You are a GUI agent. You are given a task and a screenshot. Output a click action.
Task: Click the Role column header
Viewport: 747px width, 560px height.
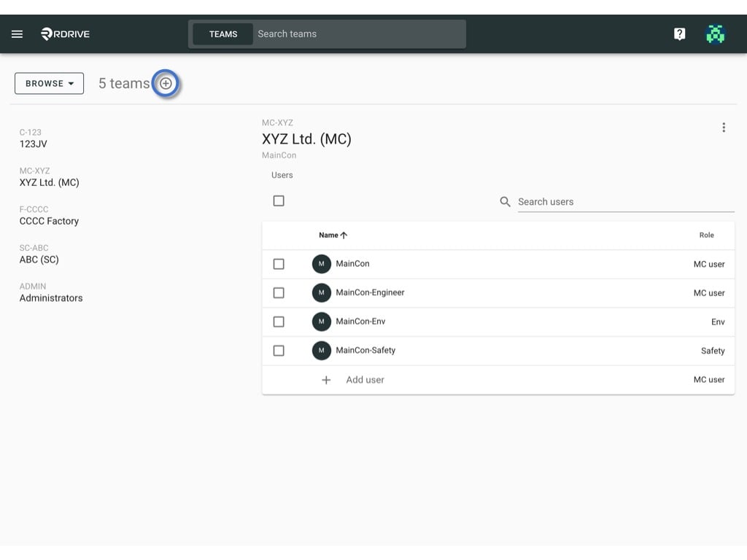tap(706, 236)
